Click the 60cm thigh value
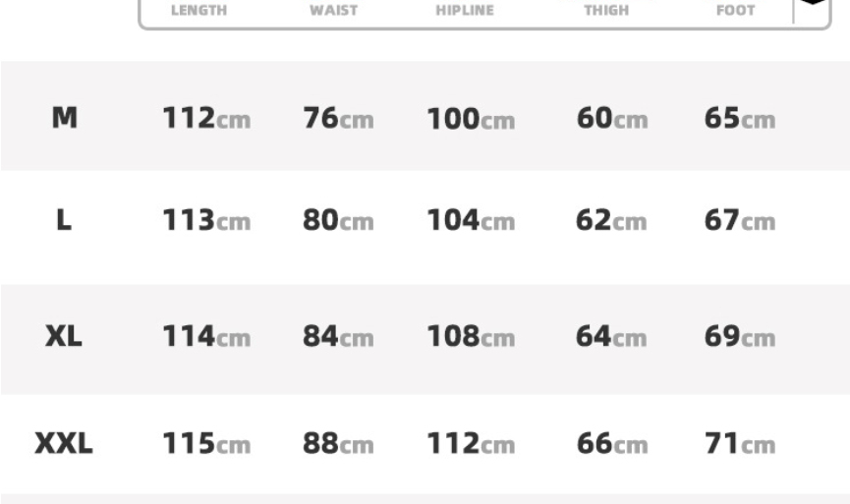Viewport: 850px width, 504px height. 612,118
